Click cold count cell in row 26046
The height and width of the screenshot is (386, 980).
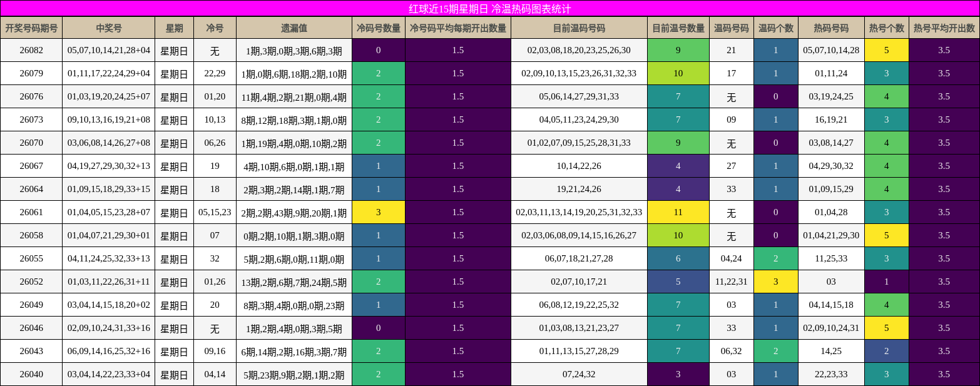pyautogui.click(x=379, y=328)
